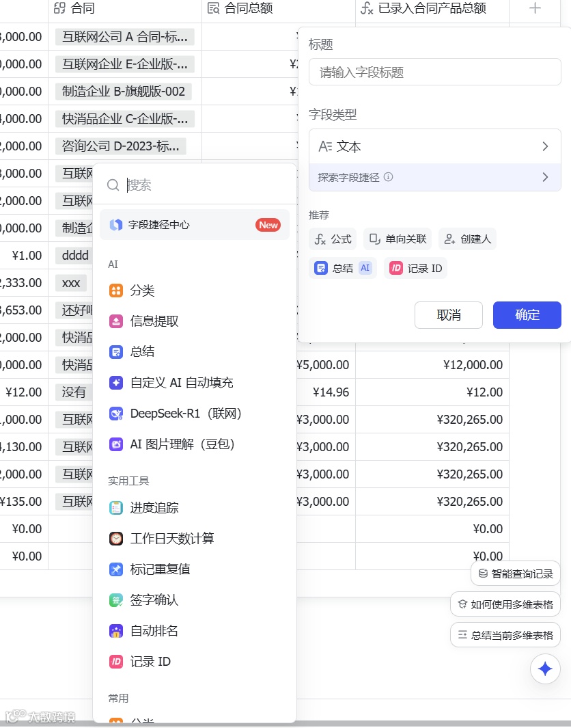Expand 探索字段捷径 chevron
The image size is (571, 728).
pyautogui.click(x=546, y=177)
